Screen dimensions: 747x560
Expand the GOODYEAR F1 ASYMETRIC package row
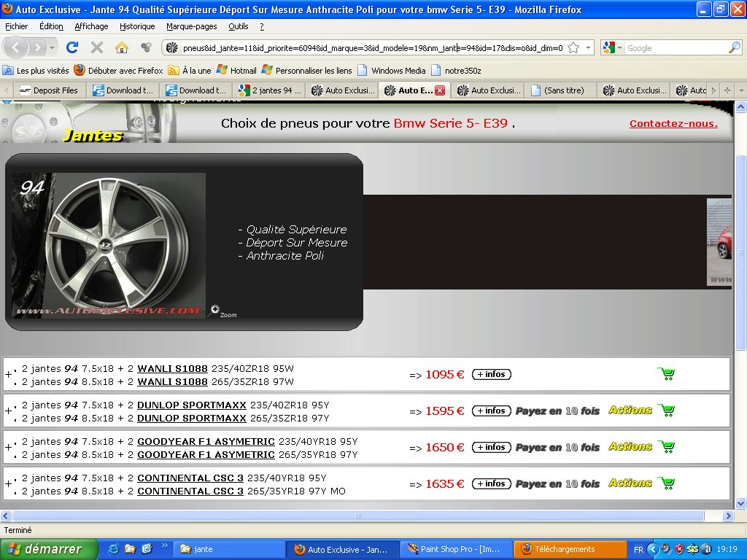click(x=8, y=448)
